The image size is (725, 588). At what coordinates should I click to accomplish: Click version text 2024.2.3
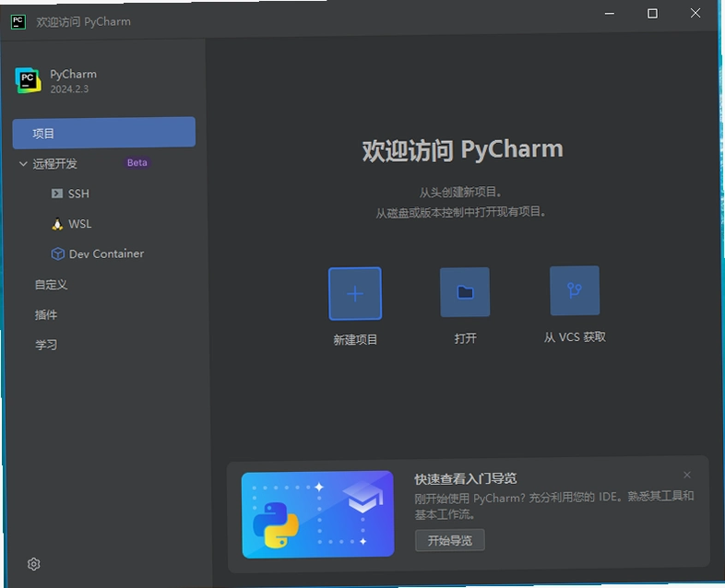(69, 89)
